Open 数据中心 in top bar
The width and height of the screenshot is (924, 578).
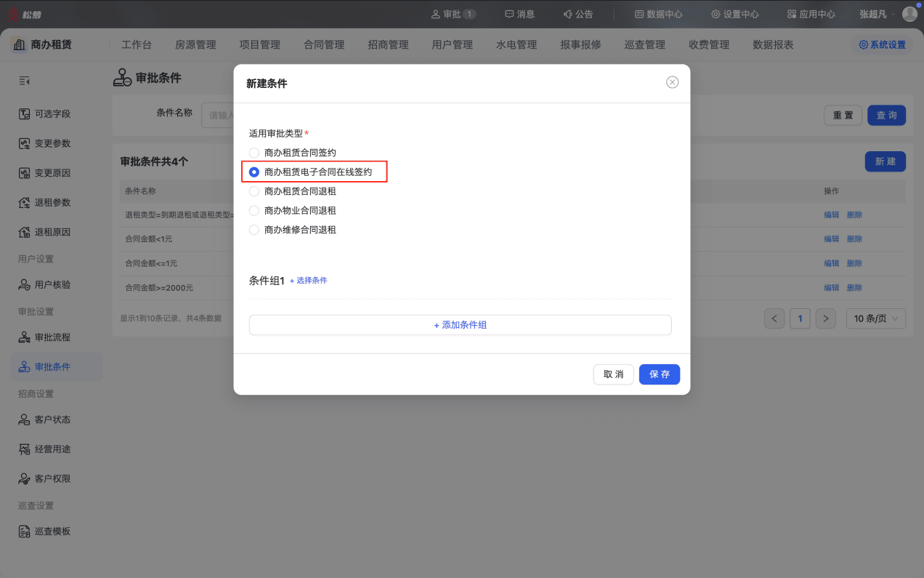658,14
